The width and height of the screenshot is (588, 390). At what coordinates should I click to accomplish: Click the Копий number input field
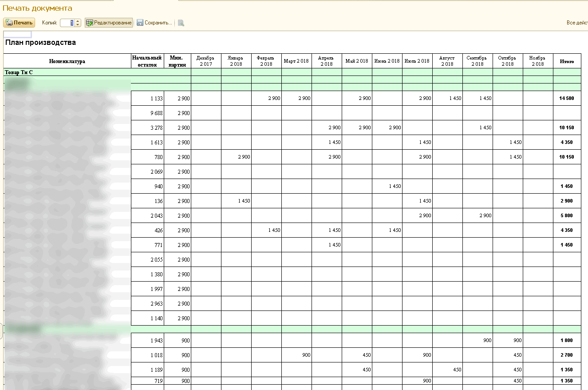click(x=67, y=23)
